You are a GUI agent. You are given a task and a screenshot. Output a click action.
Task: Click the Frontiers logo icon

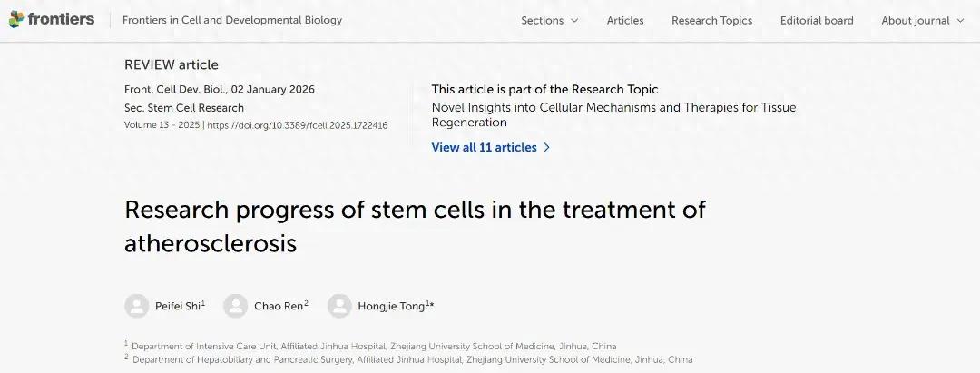coord(16,20)
